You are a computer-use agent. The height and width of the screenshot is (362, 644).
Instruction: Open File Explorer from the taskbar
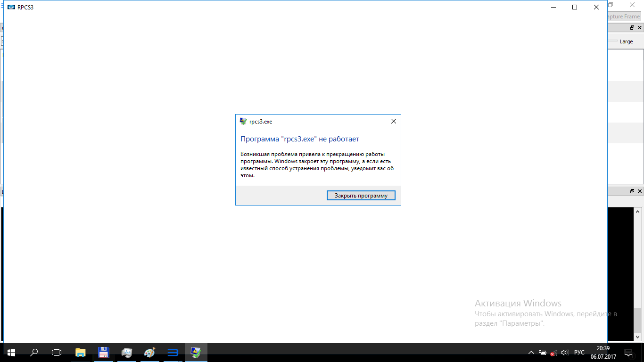[x=81, y=352]
